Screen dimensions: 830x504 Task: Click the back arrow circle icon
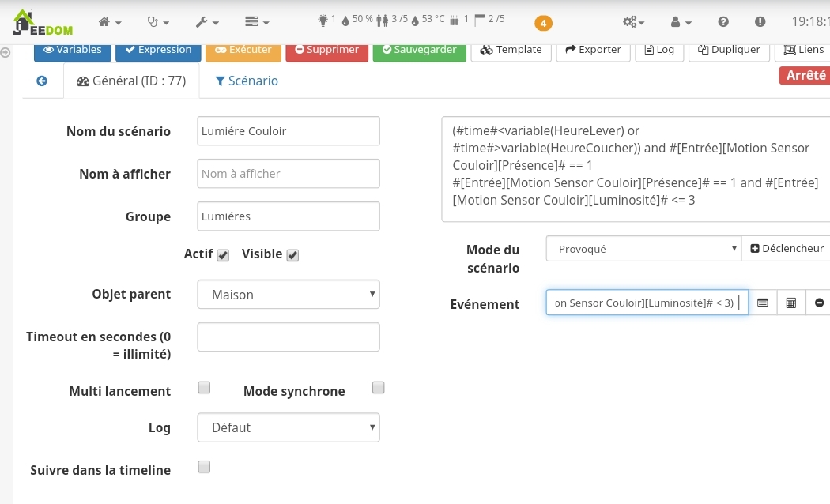pyautogui.click(x=42, y=81)
